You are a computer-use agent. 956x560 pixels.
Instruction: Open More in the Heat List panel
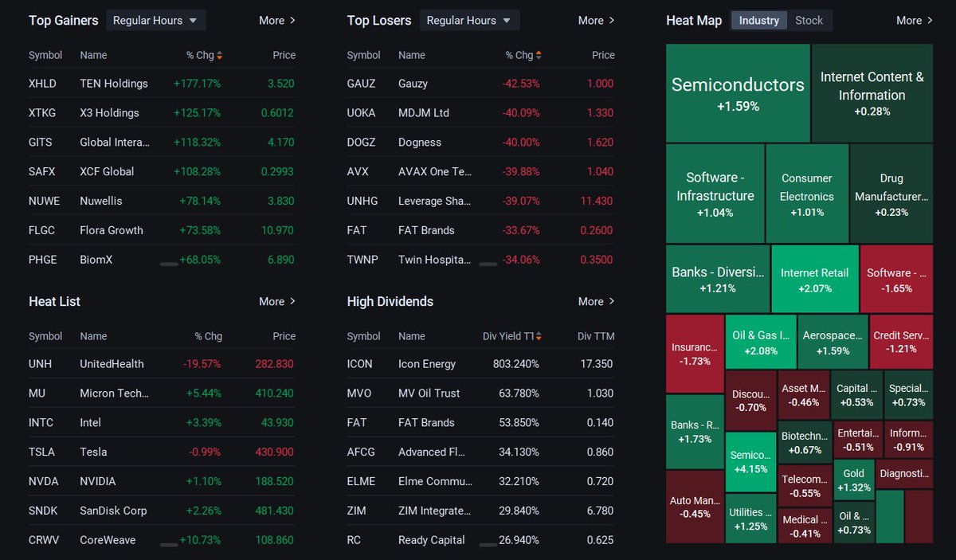click(x=277, y=302)
